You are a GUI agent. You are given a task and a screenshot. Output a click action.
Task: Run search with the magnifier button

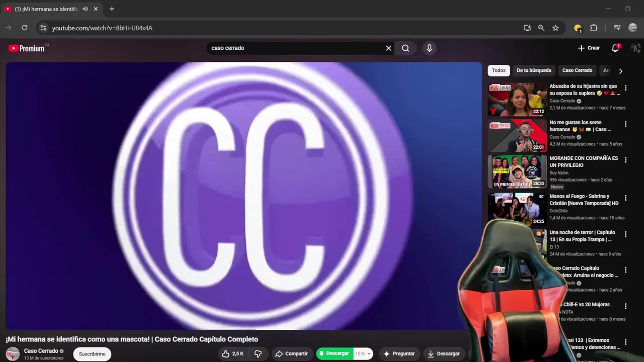point(406,48)
